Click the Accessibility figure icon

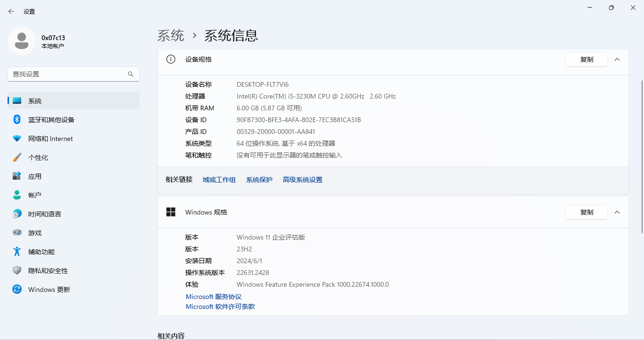[x=17, y=252]
